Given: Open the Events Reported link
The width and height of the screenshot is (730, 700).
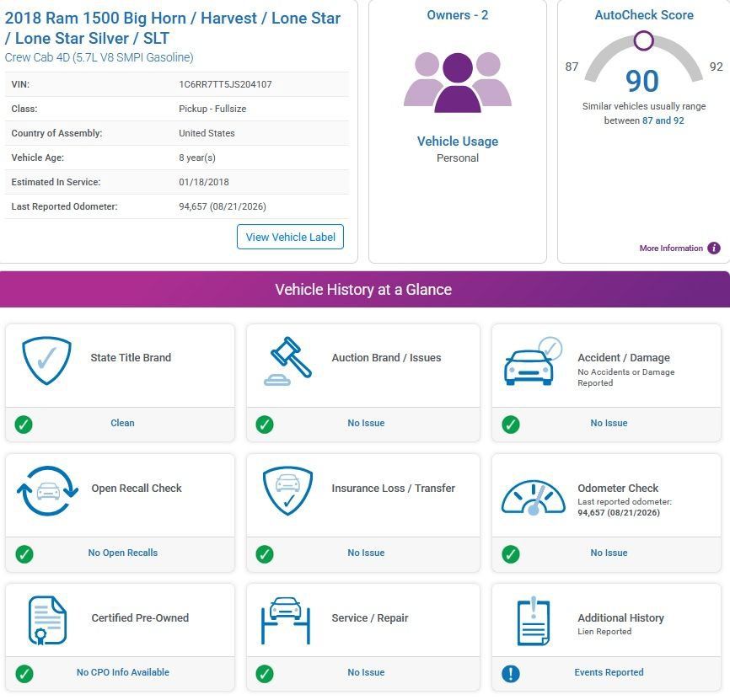Looking at the screenshot, I should 609,672.
